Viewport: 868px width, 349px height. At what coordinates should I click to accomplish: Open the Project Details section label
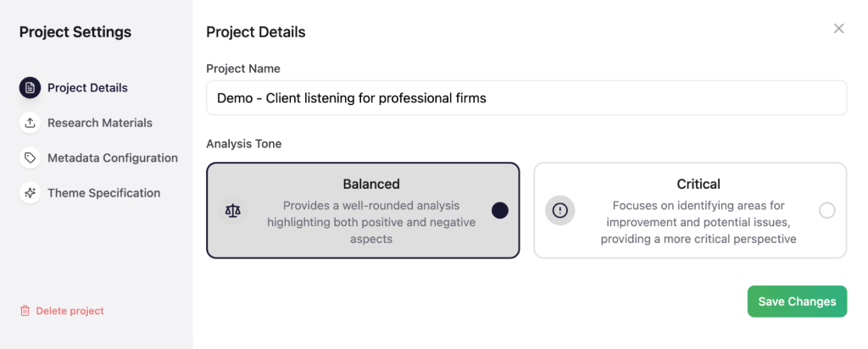click(87, 87)
